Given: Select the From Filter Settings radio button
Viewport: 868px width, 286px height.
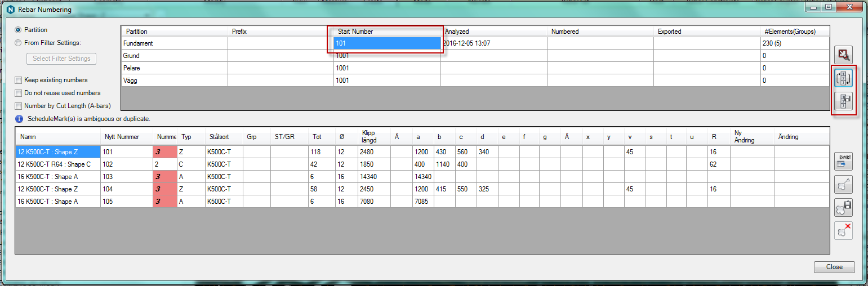Looking at the screenshot, I should 19,43.
